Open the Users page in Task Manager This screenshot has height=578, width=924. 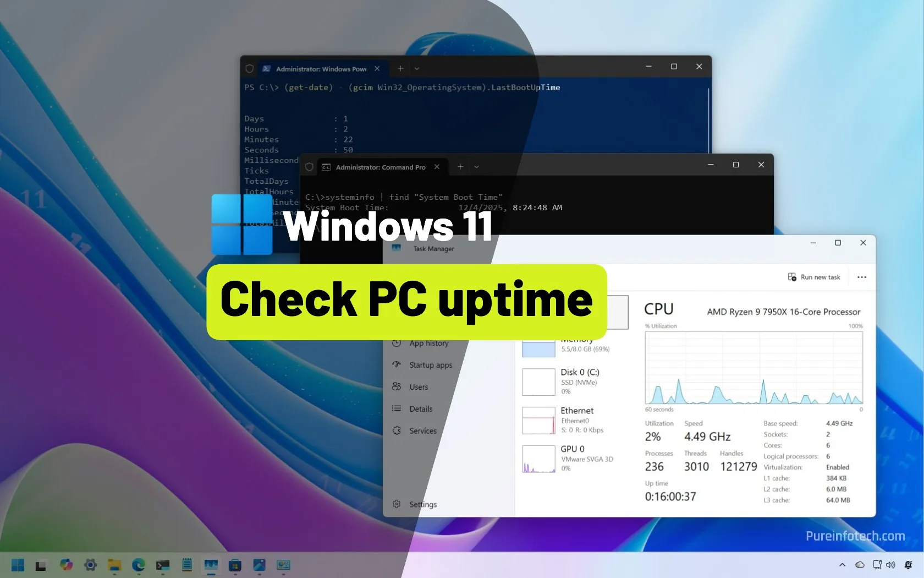pos(418,387)
